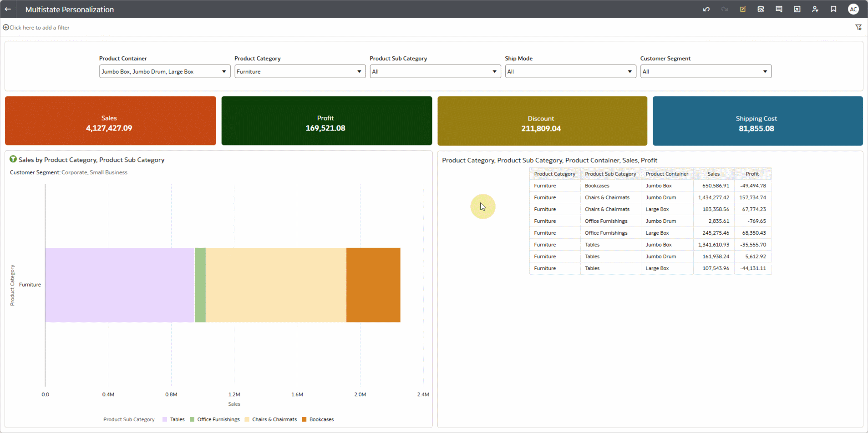Screen dimensions: 868x433
Task: Click the refresh data icon
Action: (761, 9)
